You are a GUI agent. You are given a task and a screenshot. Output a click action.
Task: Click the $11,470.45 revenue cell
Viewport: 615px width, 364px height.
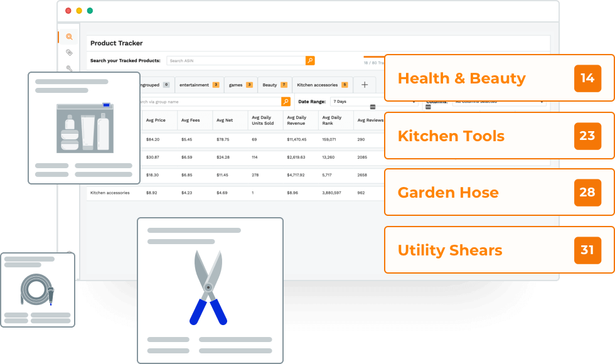(296, 139)
